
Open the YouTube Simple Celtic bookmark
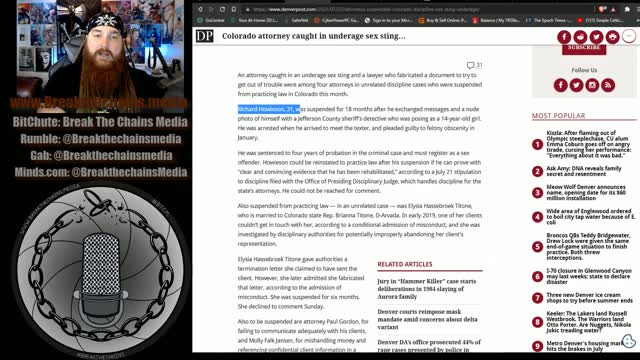coord(600,20)
